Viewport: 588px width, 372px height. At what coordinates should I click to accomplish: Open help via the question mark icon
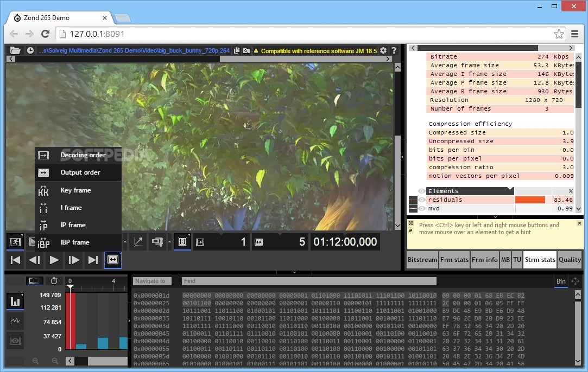pos(394,50)
